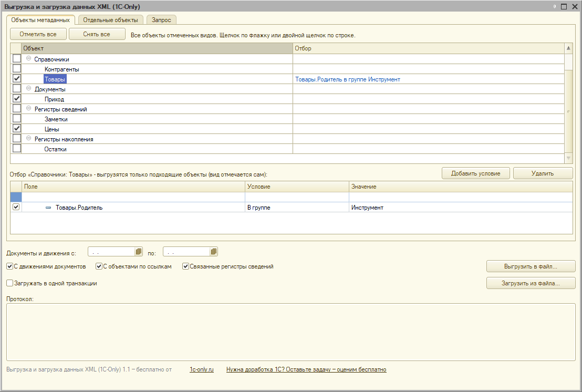Select the 'В группе' condition cell
The width and height of the screenshot is (582, 392).
pyautogui.click(x=297, y=208)
